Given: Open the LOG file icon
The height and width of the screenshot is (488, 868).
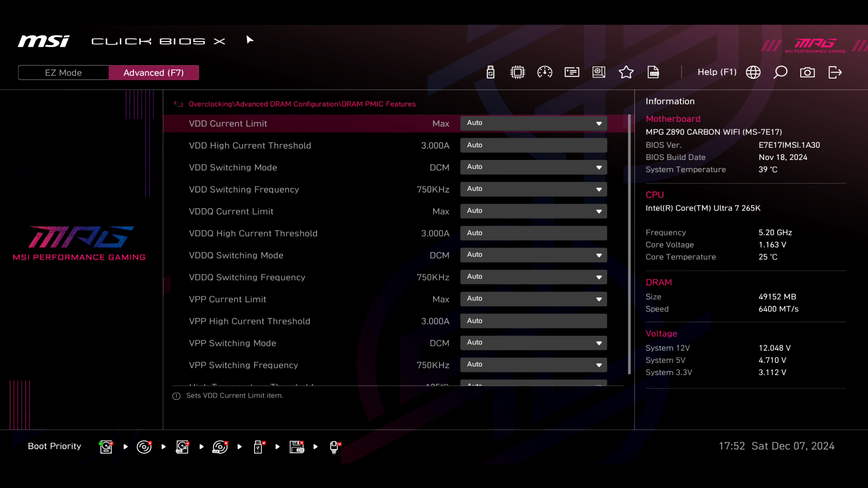Looking at the screenshot, I should pyautogui.click(x=653, y=72).
